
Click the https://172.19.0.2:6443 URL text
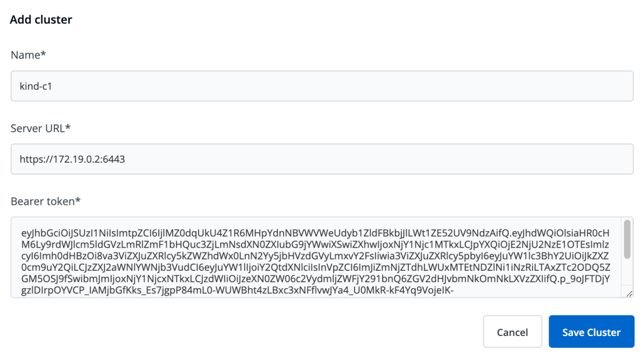[x=72, y=160]
